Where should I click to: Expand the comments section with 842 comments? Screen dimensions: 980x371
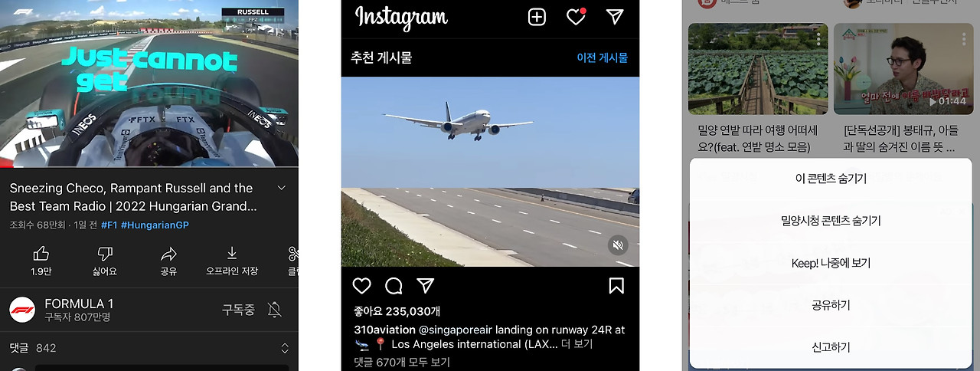click(x=285, y=348)
